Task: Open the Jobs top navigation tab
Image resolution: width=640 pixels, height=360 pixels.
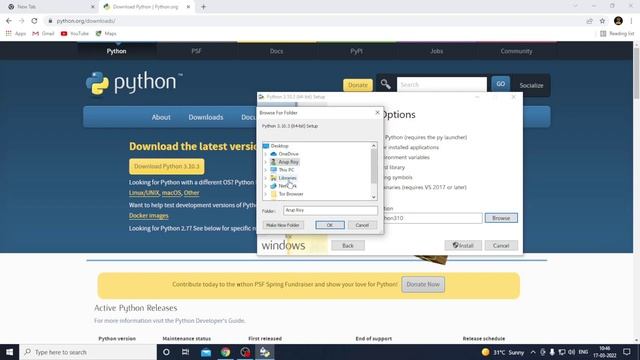Action: [x=436, y=51]
